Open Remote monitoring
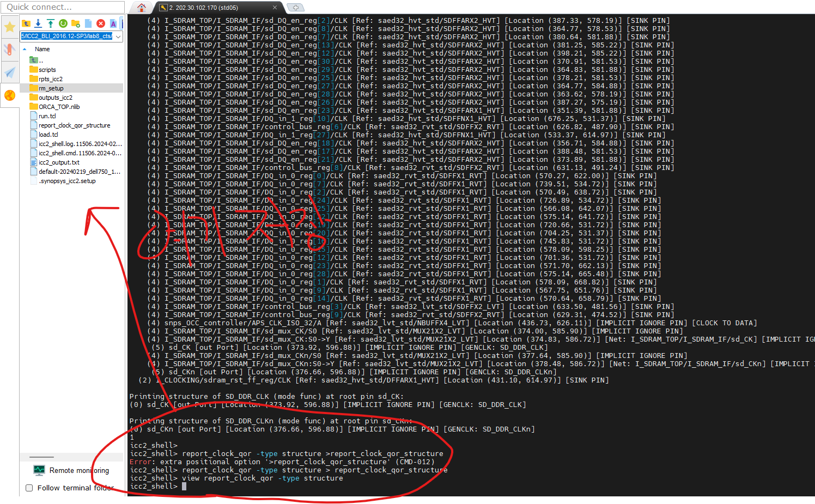The width and height of the screenshot is (815, 504). coord(71,470)
